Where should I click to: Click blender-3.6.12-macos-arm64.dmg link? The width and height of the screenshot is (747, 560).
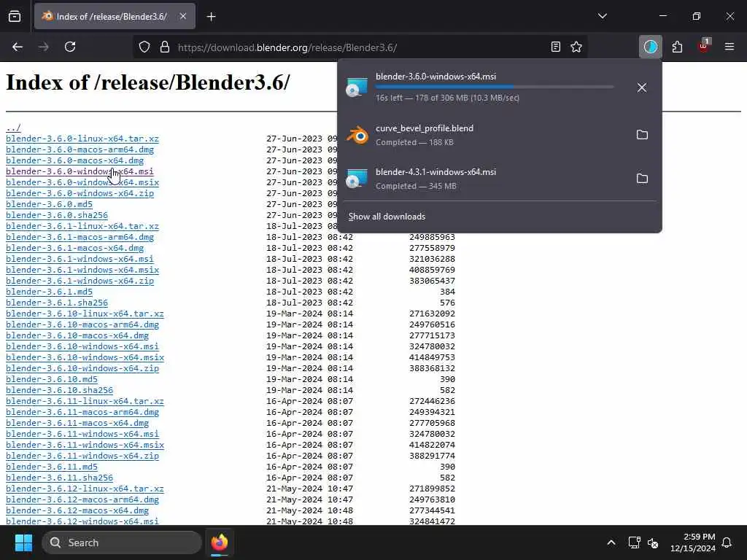click(82, 500)
